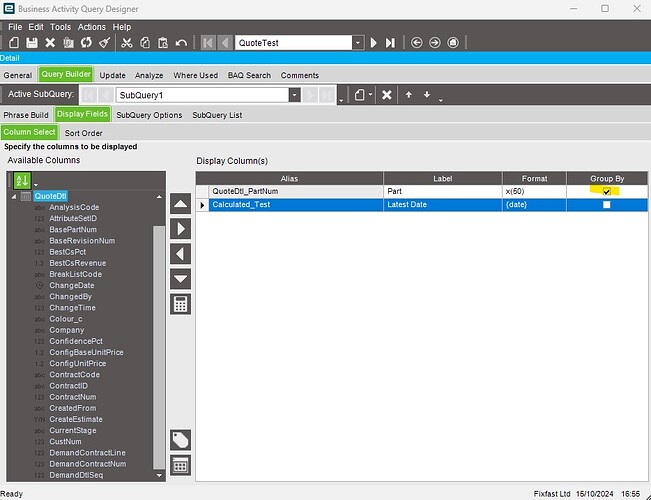Move selected display column down

(181, 279)
